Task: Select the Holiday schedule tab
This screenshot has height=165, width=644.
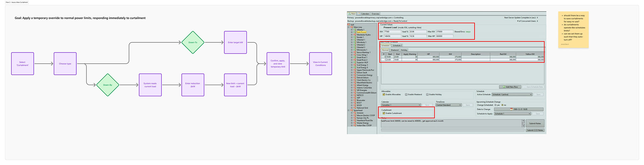Action: click(404, 50)
